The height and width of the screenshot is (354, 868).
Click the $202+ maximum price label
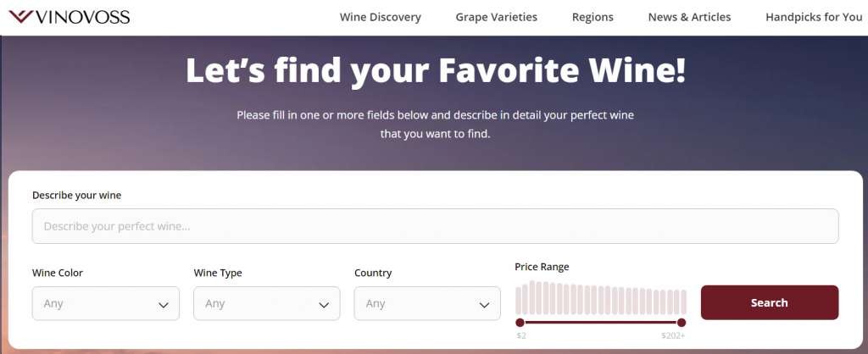[674, 336]
